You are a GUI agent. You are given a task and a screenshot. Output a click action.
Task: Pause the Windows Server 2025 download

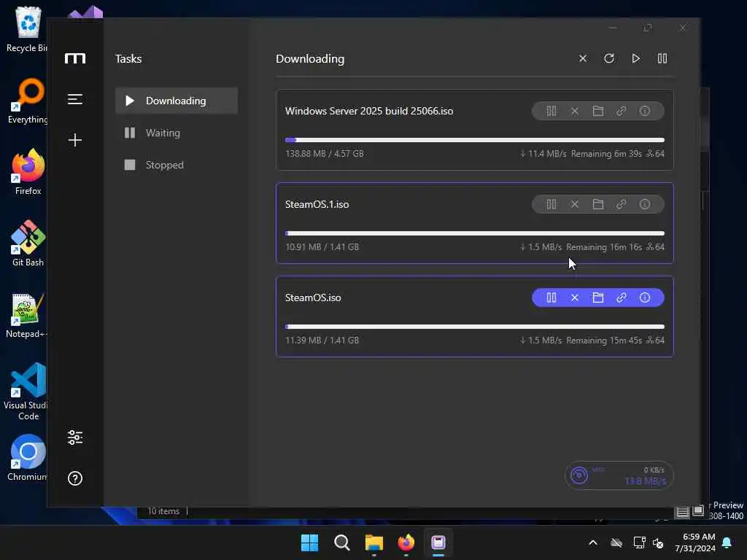tap(551, 111)
